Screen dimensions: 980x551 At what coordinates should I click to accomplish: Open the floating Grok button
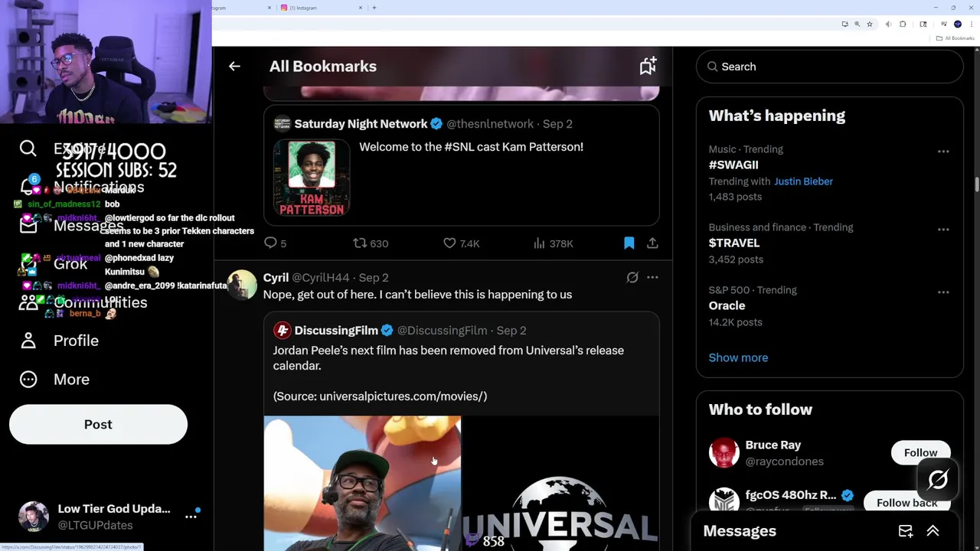[x=938, y=480]
